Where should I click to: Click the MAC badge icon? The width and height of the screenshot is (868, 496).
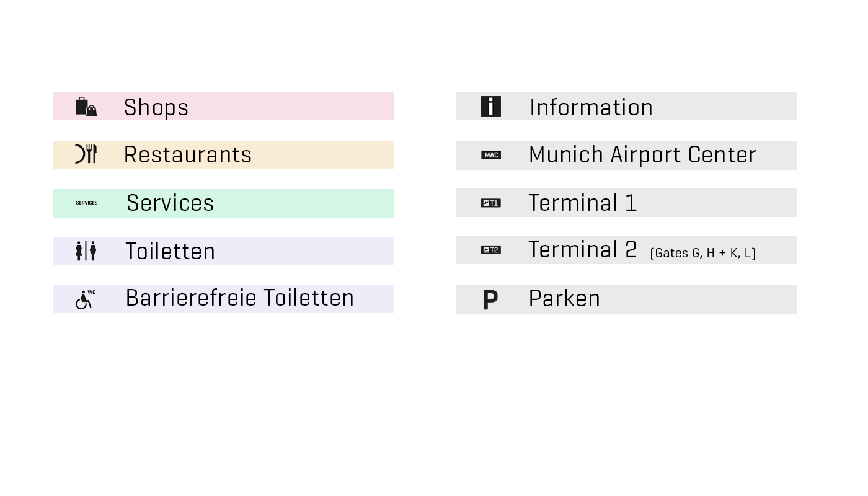tap(491, 155)
